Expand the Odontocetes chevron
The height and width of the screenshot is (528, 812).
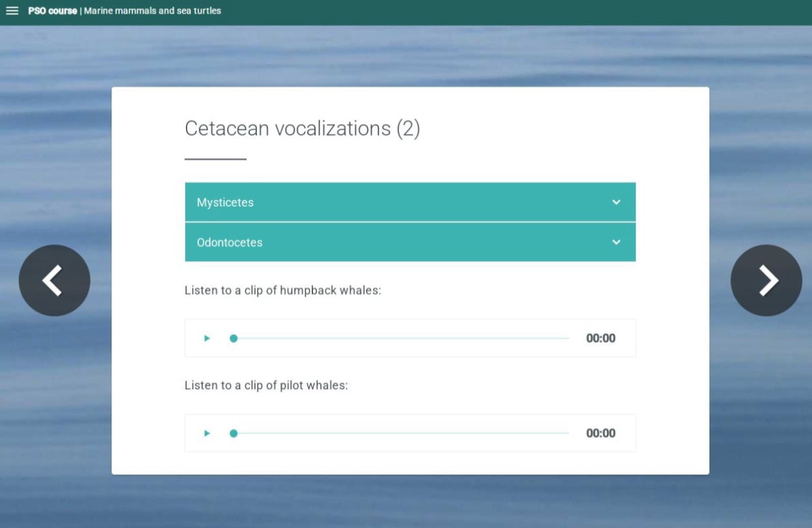(x=616, y=242)
